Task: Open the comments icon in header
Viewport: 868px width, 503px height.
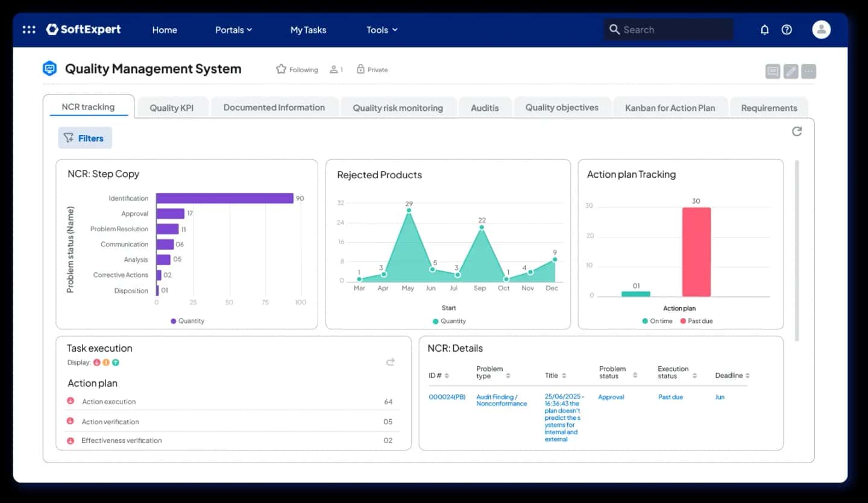Action: [773, 72]
